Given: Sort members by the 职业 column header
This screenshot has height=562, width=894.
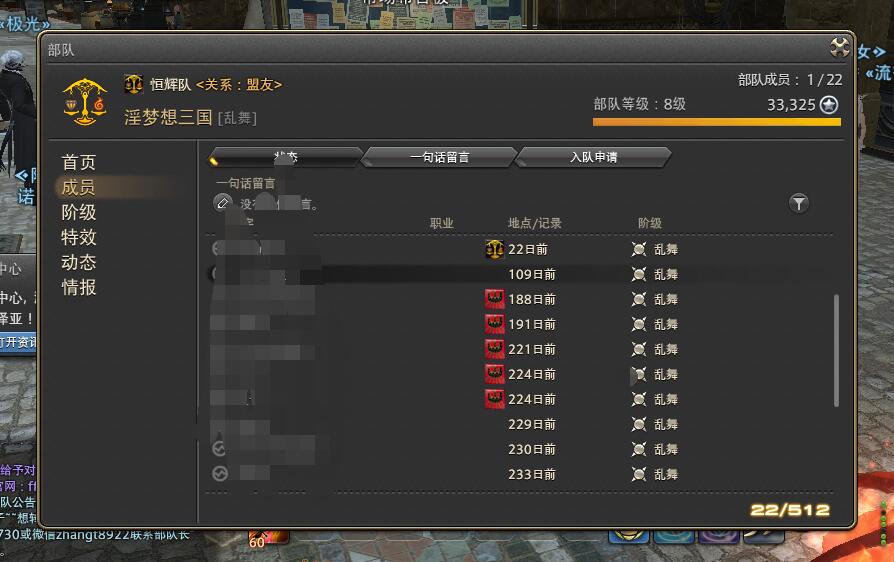Looking at the screenshot, I should pos(441,223).
